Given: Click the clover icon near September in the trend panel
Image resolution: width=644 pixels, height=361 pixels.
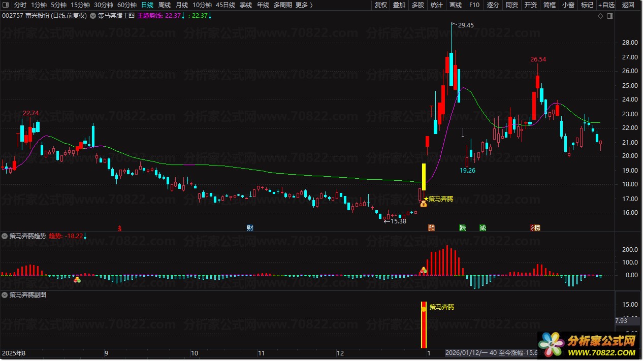Looking at the screenshot, I should click(x=77, y=280).
